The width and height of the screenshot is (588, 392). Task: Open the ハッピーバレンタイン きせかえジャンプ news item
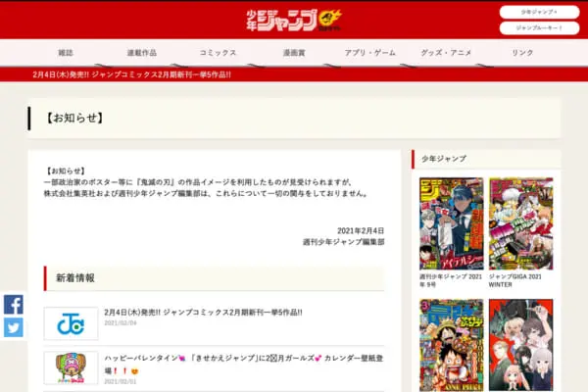244,365
